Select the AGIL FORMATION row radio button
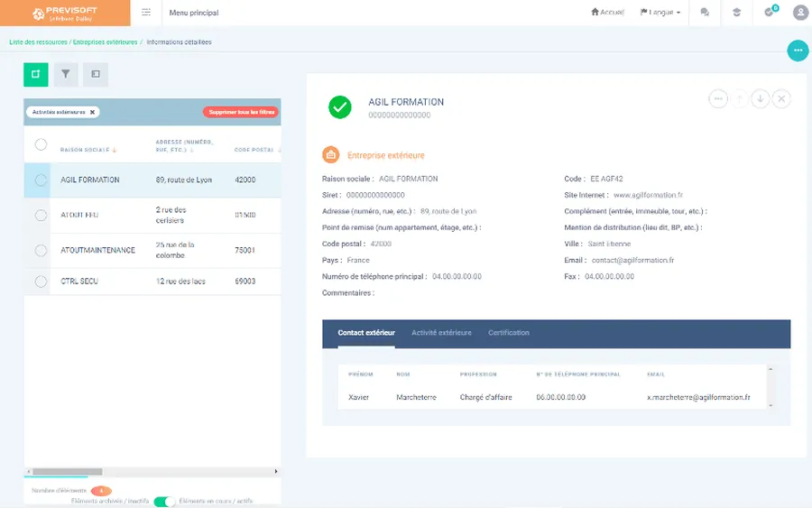The image size is (812, 508). pos(41,180)
